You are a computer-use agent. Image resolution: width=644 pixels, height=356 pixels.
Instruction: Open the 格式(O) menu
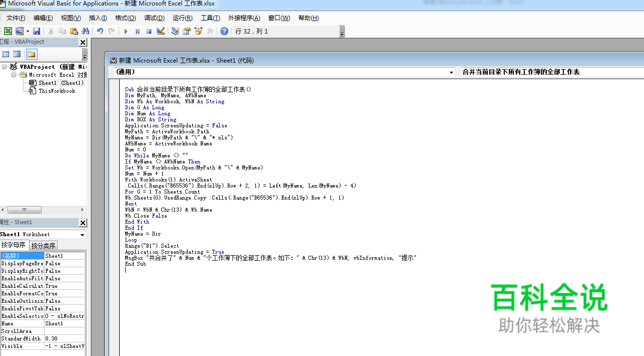tap(125, 18)
